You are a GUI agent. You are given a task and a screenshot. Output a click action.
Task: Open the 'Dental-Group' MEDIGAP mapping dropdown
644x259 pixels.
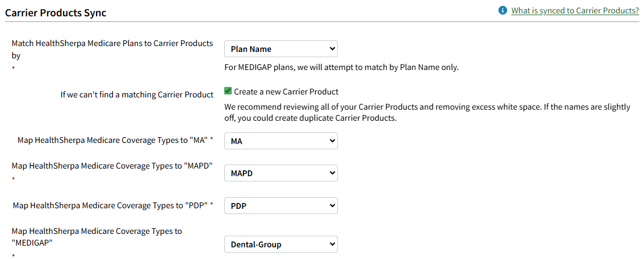(x=281, y=244)
